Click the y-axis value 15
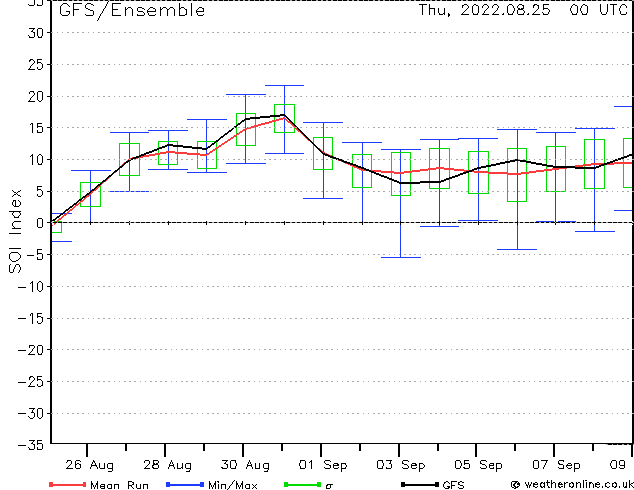Screen dimensions: 634x490 click(x=36, y=128)
